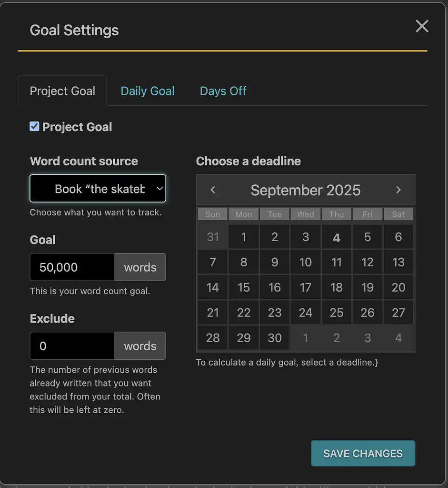The height and width of the screenshot is (488, 448).
Task: Select September 10 as the deadline
Action: pyautogui.click(x=306, y=262)
